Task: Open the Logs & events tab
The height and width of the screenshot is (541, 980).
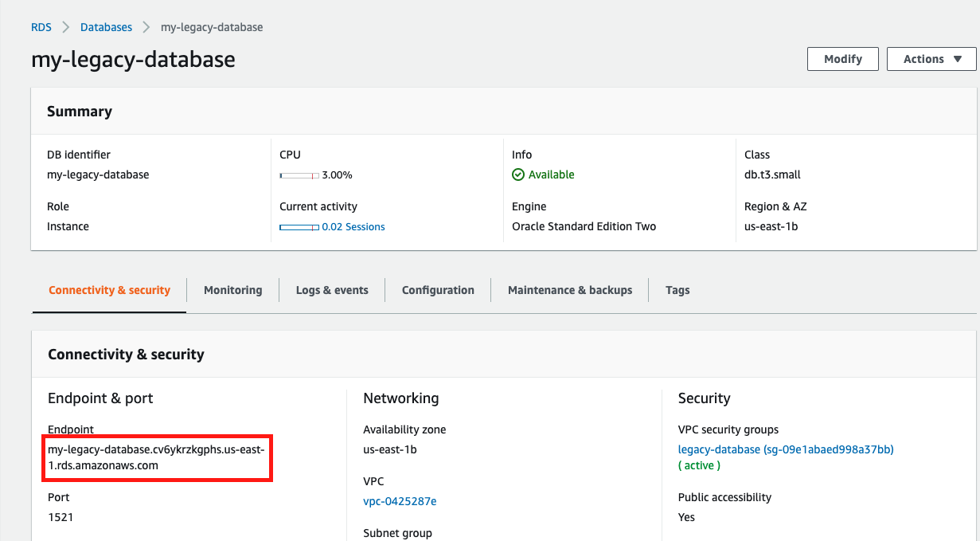Action: coord(332,290)
